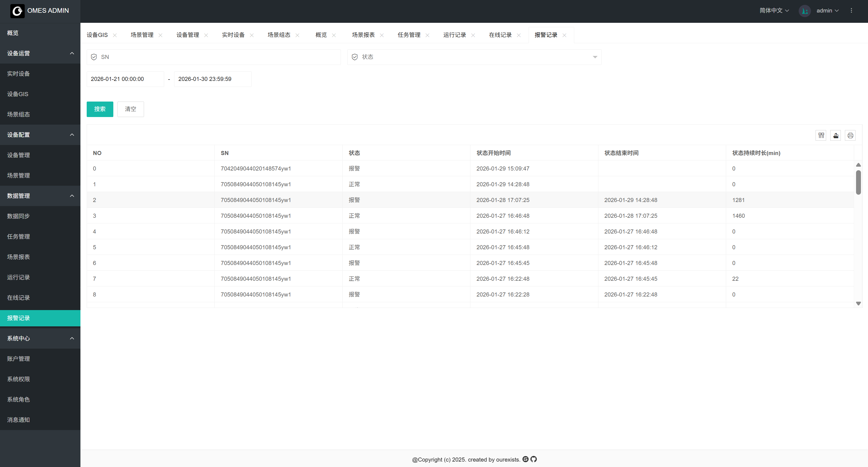The image size is (868, 467).
Task: Click the admin avatar icon
Action: tap(804, 11)
